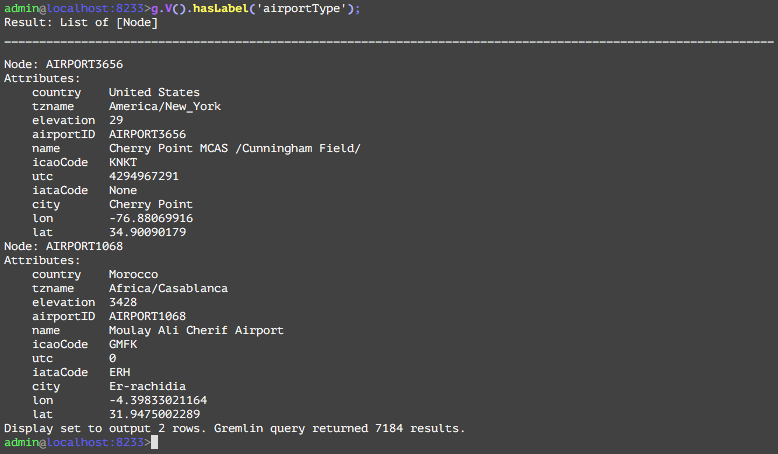Click the "Node: AIRPORT3656" header line
This screenshot has width=778, height=454.
(64, 64)
